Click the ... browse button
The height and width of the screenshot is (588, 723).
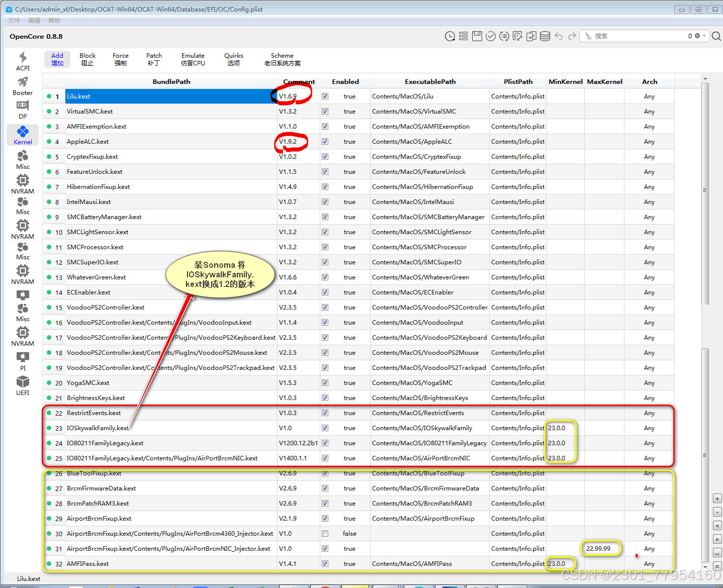[717, 553]
